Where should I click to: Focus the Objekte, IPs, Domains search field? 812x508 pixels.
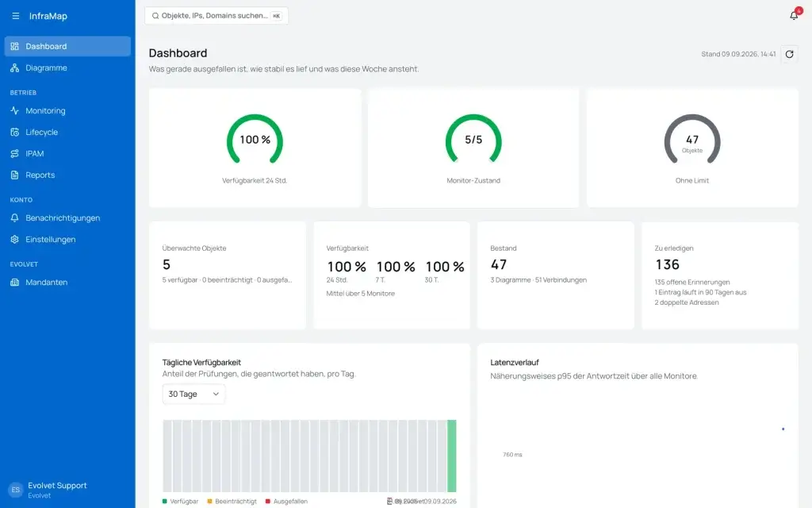coord(216,16)
